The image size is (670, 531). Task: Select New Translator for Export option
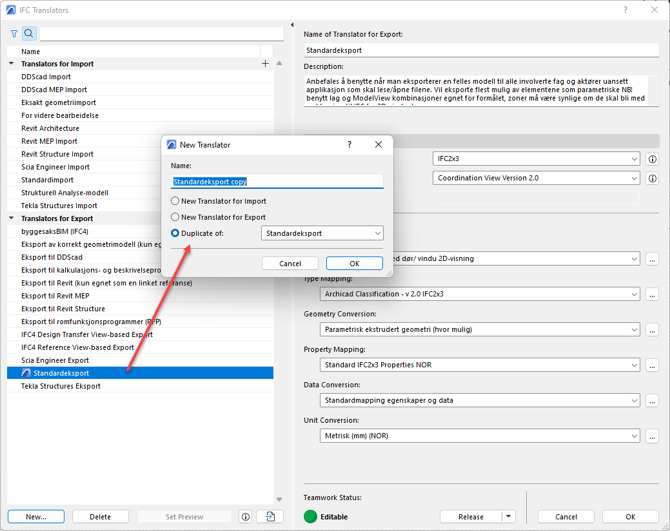coord(176,217)
